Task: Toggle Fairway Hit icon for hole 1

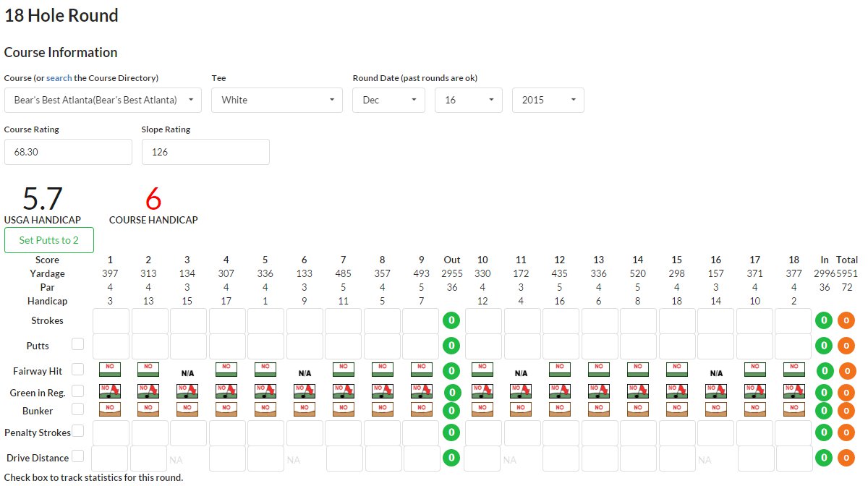Action: pos(110,370)
